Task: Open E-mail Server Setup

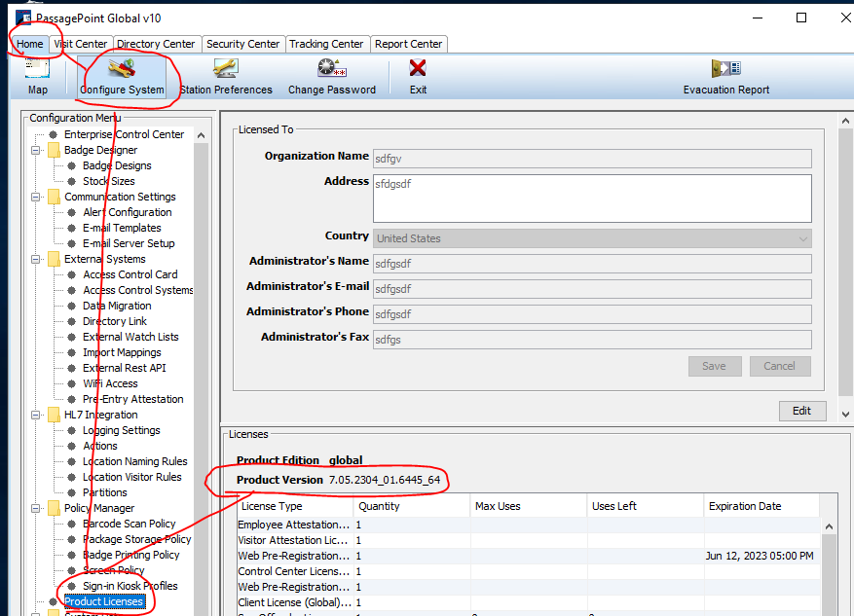Action: 129,244
